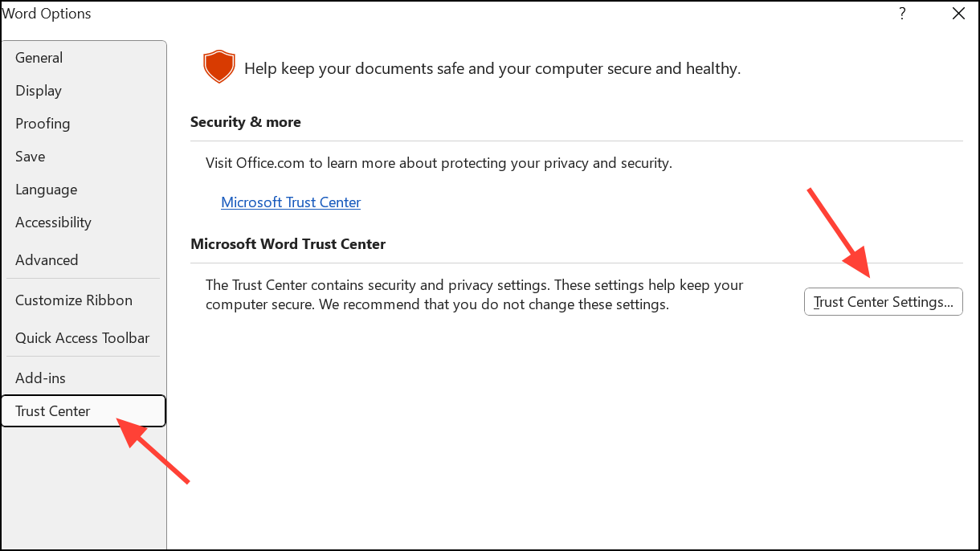This screenshot has height=551, width=980.
Task: Go to Quick Access Toolbar options
Action: pyautogui.click(x=84, y=338)
